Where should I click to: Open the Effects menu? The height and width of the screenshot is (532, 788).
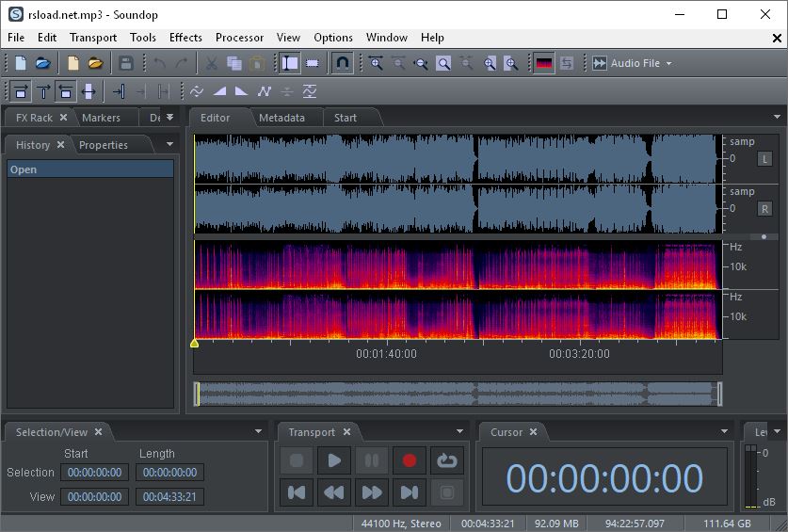185,38
